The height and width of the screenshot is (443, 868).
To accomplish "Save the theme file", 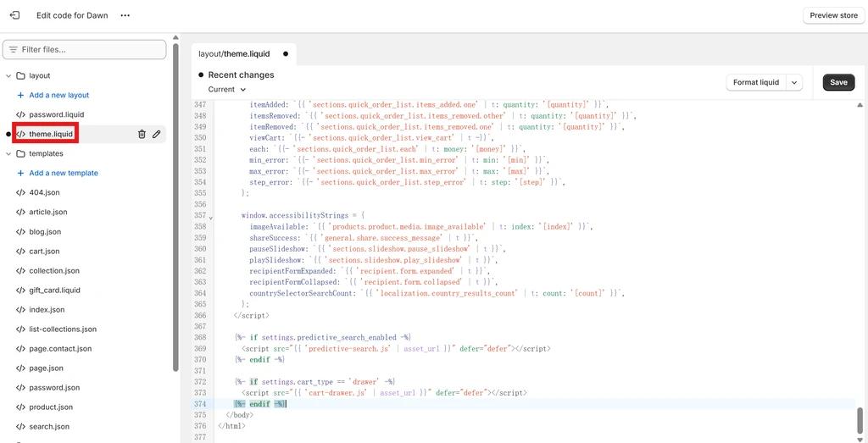I will [838, 82].
